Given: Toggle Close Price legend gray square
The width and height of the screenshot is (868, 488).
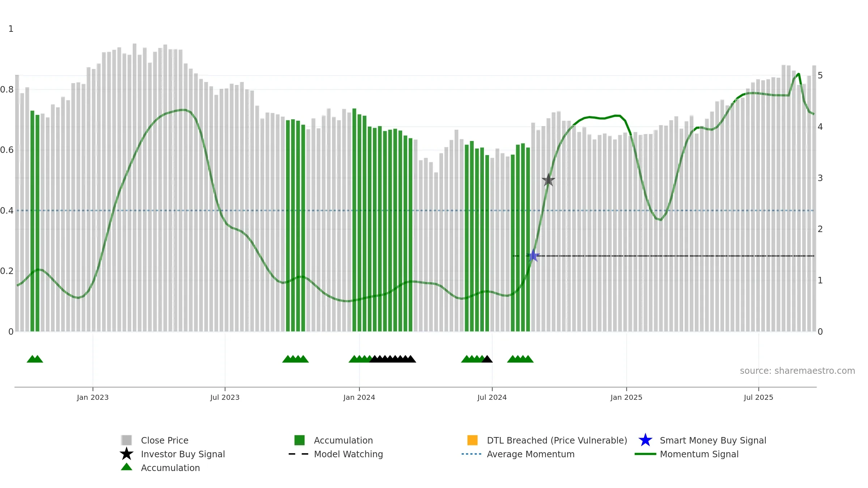Looking at the screenshot, I should pyautogui.click(x=127, y=440).
